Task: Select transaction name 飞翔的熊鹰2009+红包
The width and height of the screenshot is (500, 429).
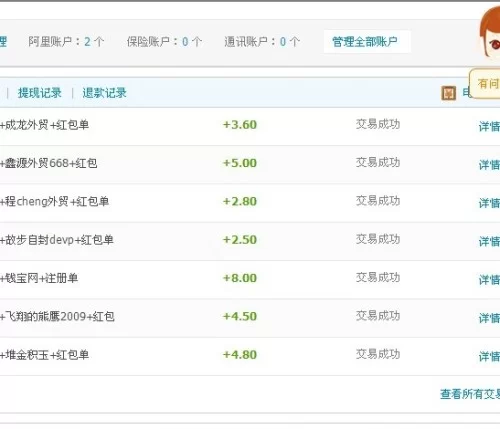Action: [57, 317]
